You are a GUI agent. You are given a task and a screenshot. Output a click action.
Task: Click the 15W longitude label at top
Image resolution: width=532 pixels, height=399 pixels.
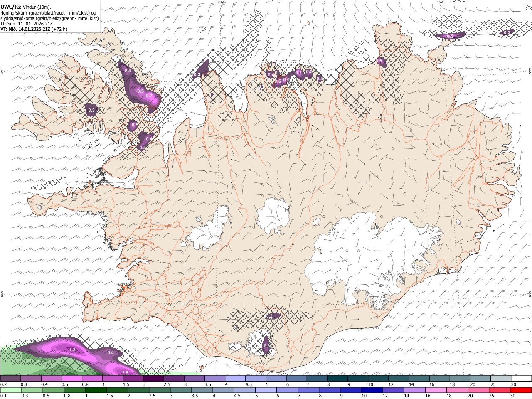[x=440, y=2]
